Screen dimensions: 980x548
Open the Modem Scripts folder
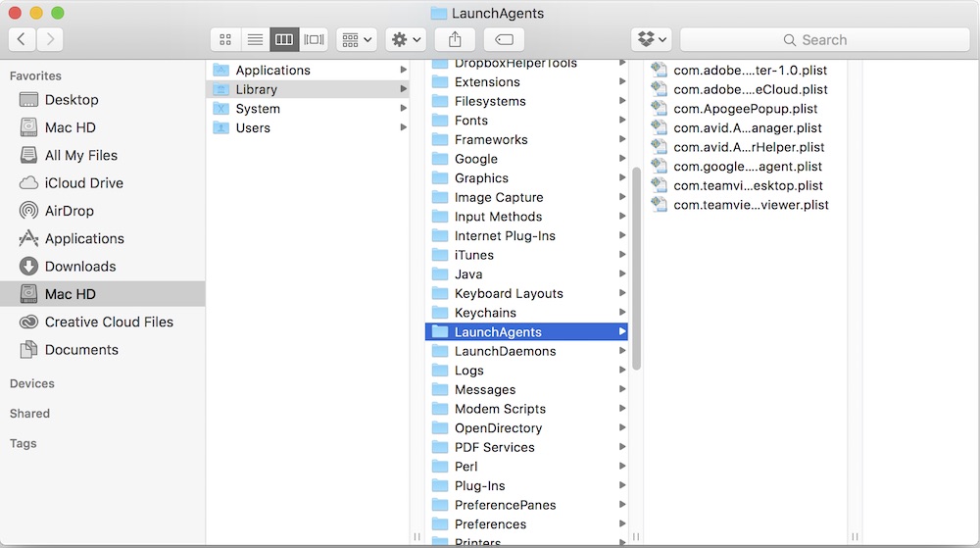527,409
